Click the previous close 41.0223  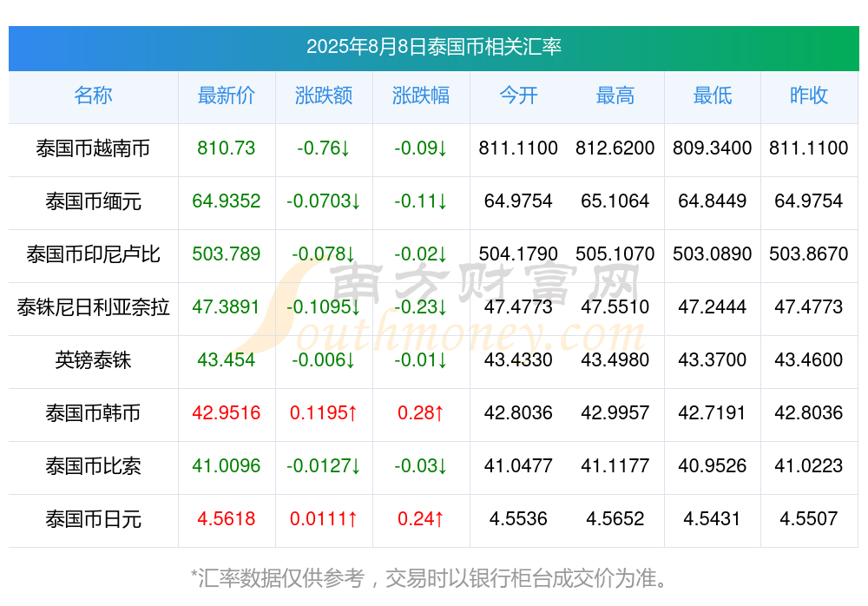[x=809, y=466]
